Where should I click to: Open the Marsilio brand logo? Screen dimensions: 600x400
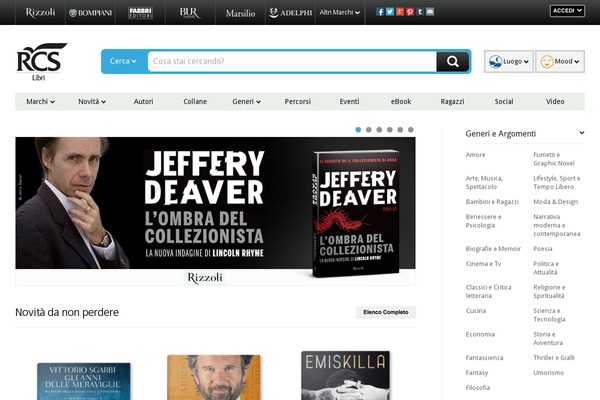(x=240, y=13)
